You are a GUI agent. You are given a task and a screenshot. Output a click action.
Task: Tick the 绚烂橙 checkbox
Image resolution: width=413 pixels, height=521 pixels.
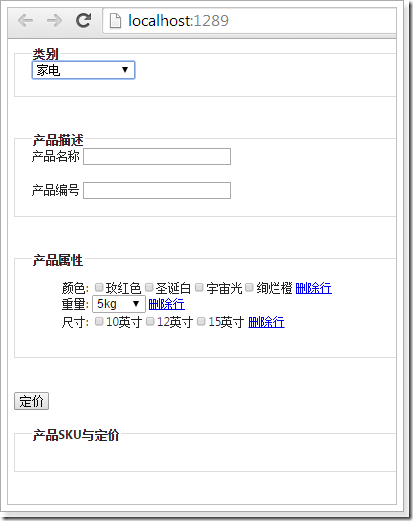point(249,287)
